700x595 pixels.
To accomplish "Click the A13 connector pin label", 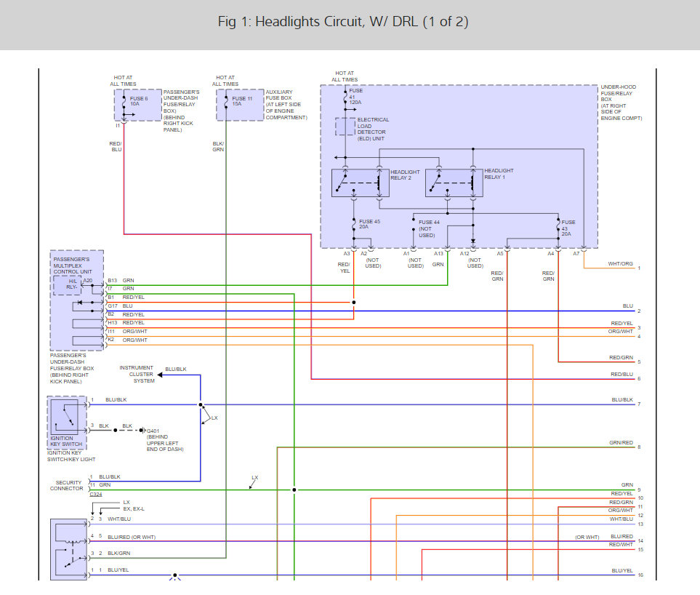I will (x=439, y=253).
